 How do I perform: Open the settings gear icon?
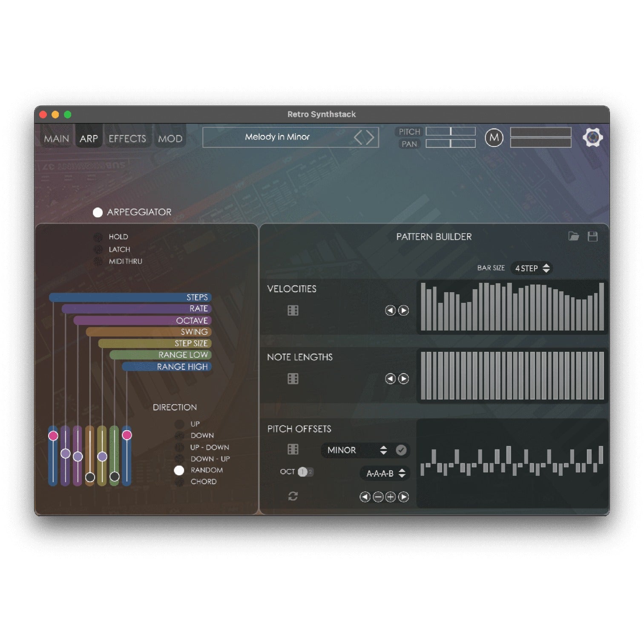pyautogui.click(x=592, y=138)
